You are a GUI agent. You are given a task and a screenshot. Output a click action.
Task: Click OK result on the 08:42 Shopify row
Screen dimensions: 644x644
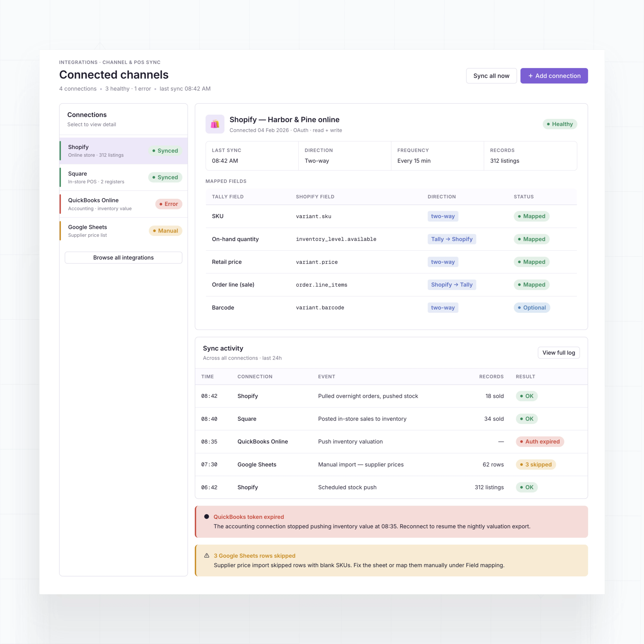(x=527, y=396)
